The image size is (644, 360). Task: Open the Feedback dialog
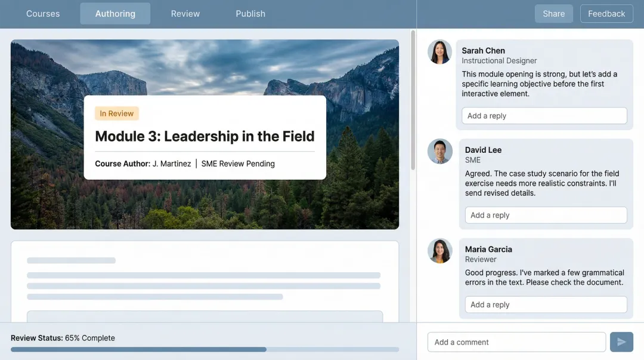coord(606,13)
